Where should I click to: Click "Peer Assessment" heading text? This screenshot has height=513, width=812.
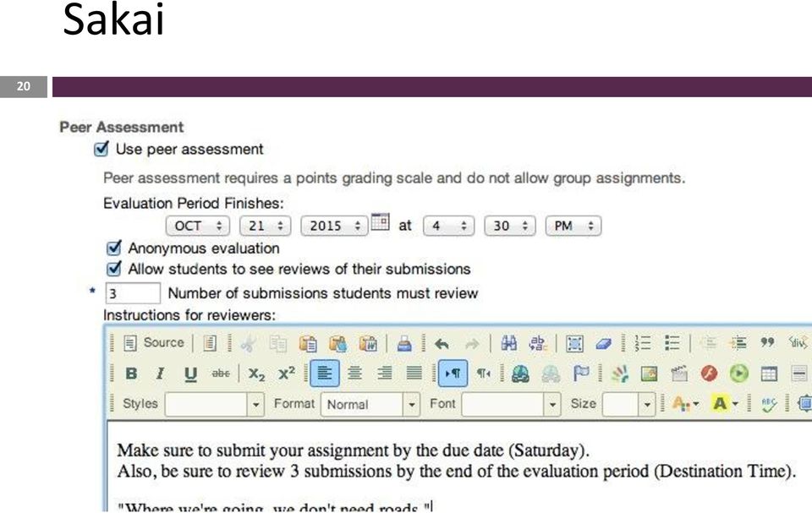pyautogui.click(x=121, y=127)
